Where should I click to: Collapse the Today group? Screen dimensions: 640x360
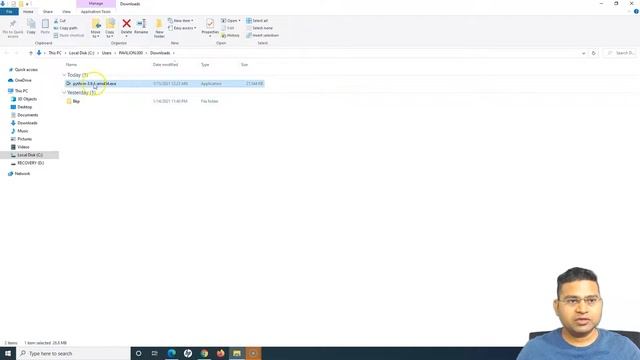coord(64,75)
